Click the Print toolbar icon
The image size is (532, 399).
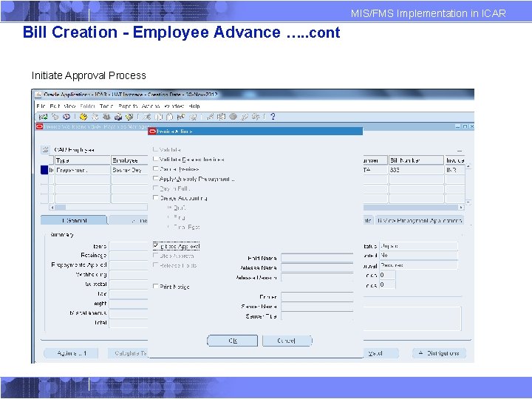118,117
